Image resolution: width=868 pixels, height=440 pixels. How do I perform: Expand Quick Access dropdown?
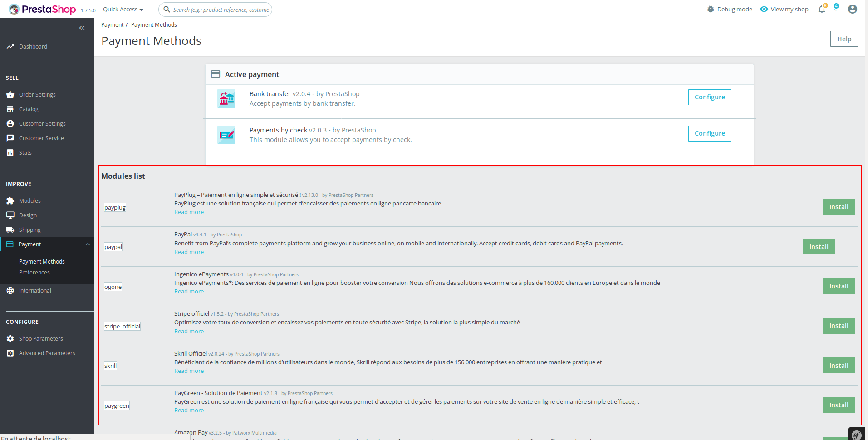pos(123,10)
